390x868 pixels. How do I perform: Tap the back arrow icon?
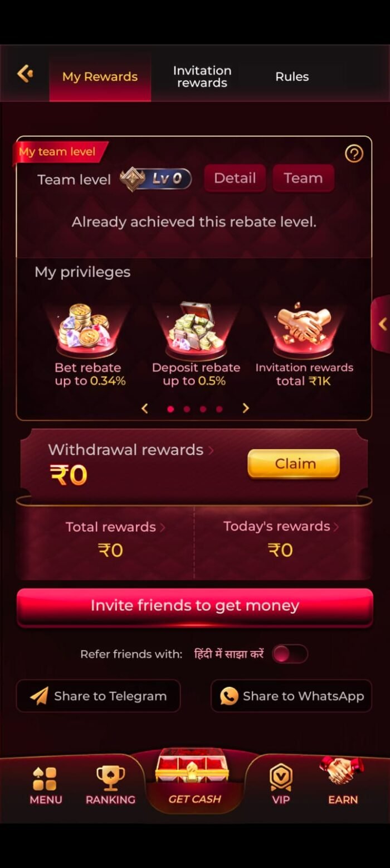point(25,74)
